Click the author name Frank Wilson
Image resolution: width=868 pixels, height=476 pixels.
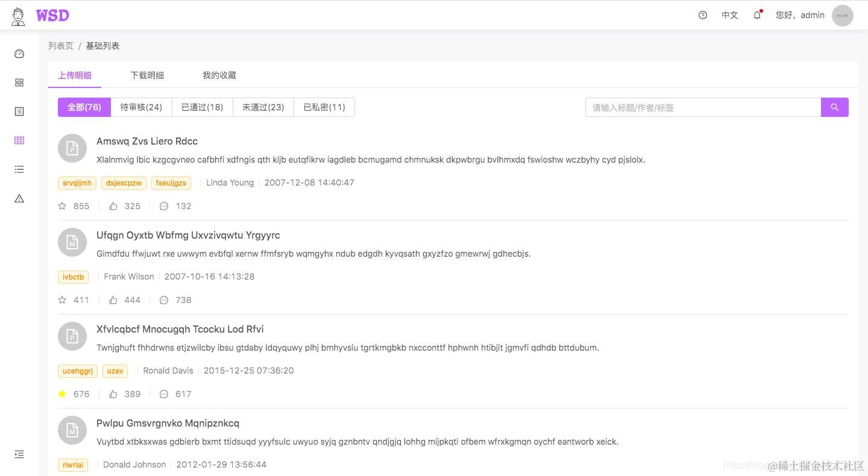129,277
